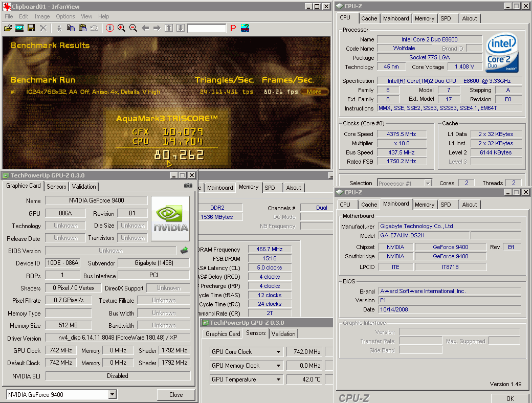Go to previous image with left arrow
532x403 pixels.
145,28
